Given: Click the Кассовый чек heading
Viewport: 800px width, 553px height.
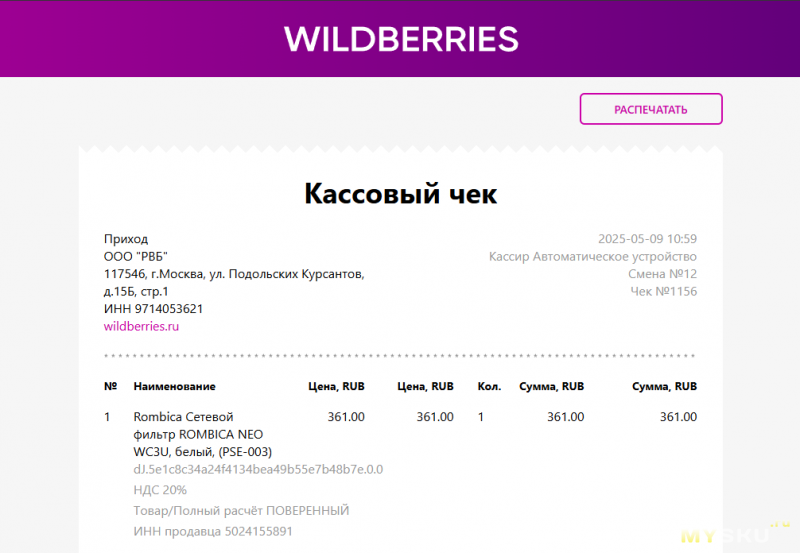Looking at the screenshot, I should point(401,194).
